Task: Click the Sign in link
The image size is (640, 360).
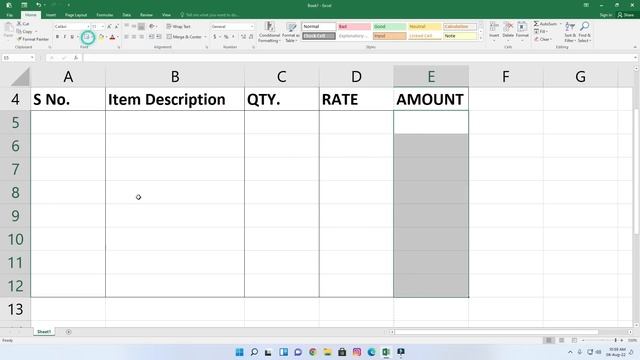Action: pos(606,15)
